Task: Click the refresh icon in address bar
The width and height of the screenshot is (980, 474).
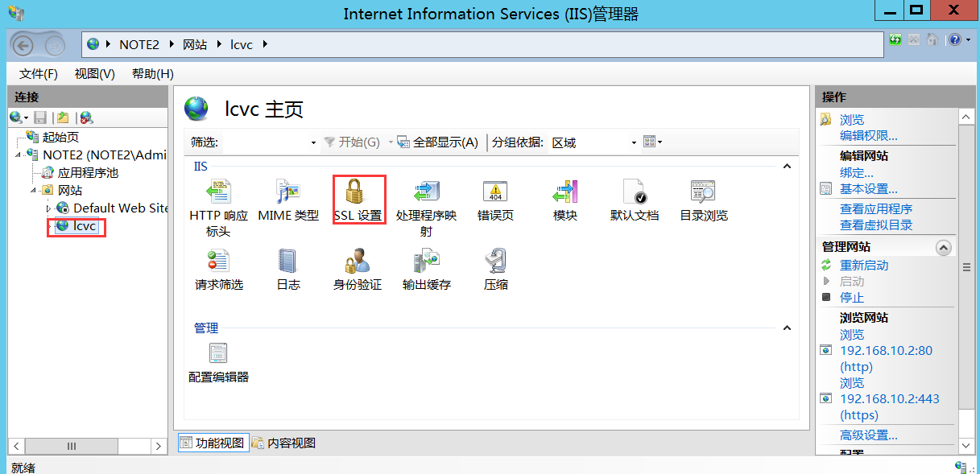Action: (x=895, y=38)
